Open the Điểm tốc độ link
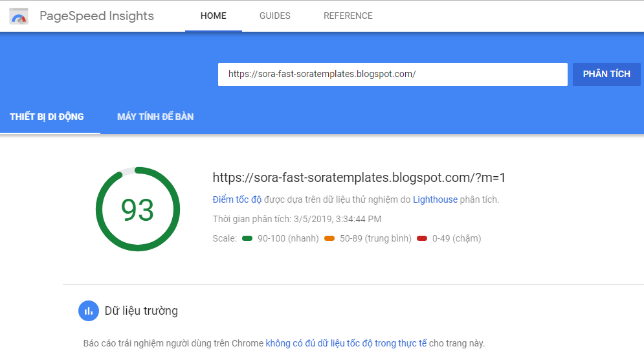 (238, 199)
